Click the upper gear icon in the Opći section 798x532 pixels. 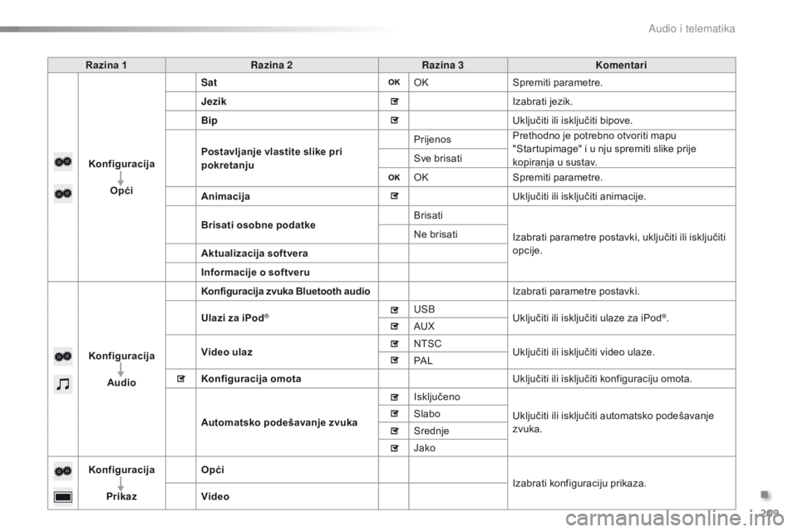point(63,164)
